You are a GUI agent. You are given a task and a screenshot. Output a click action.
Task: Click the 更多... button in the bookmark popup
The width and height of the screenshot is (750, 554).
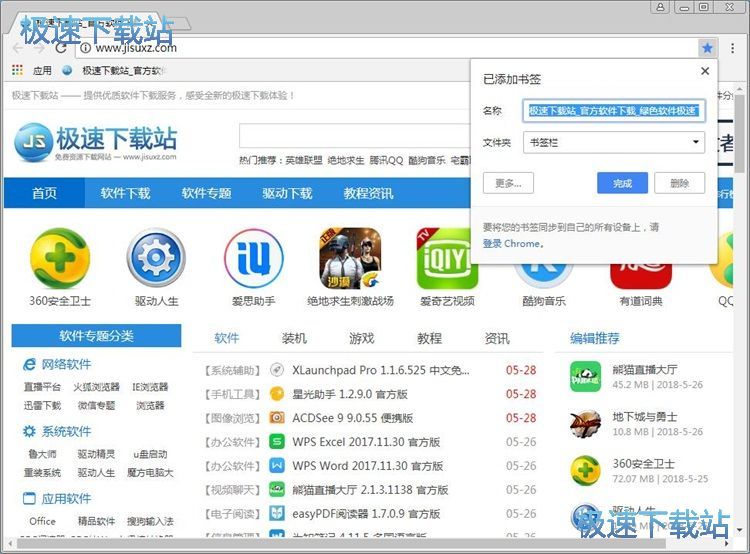(508, 183)
